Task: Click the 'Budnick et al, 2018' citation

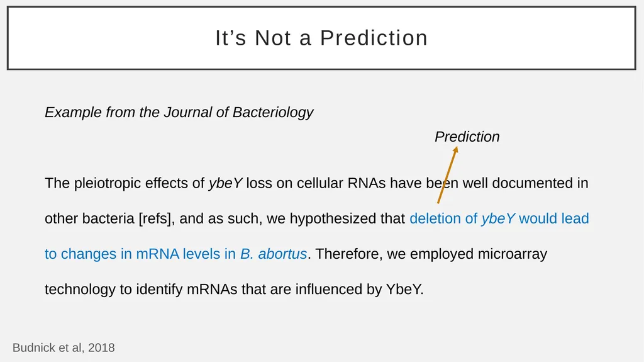Action: [64, 348]
